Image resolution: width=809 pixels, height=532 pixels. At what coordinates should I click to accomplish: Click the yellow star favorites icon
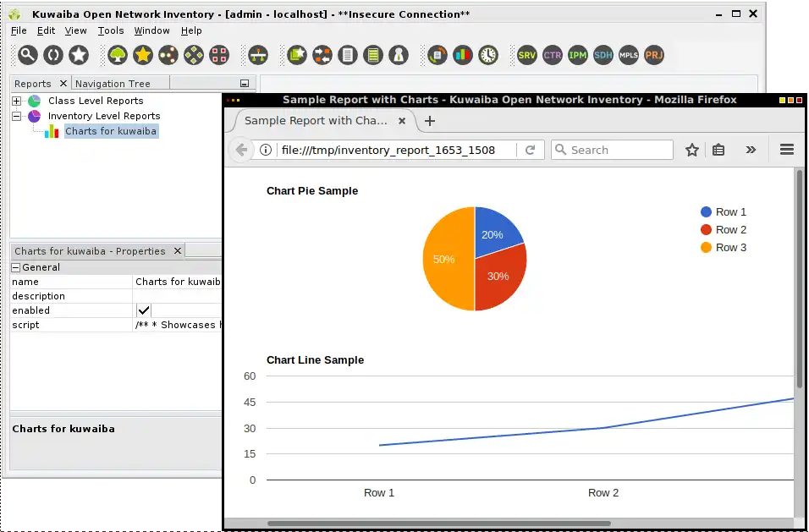[143, 55]
